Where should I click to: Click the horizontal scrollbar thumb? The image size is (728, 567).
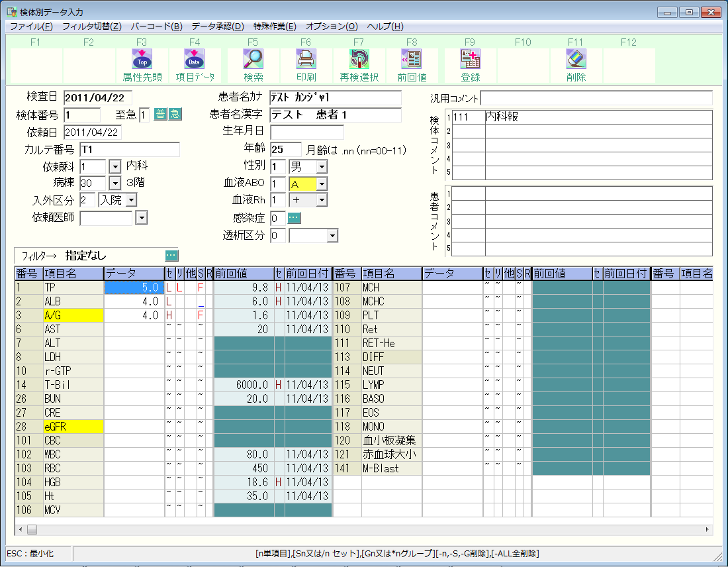click(x=32, y=529)
